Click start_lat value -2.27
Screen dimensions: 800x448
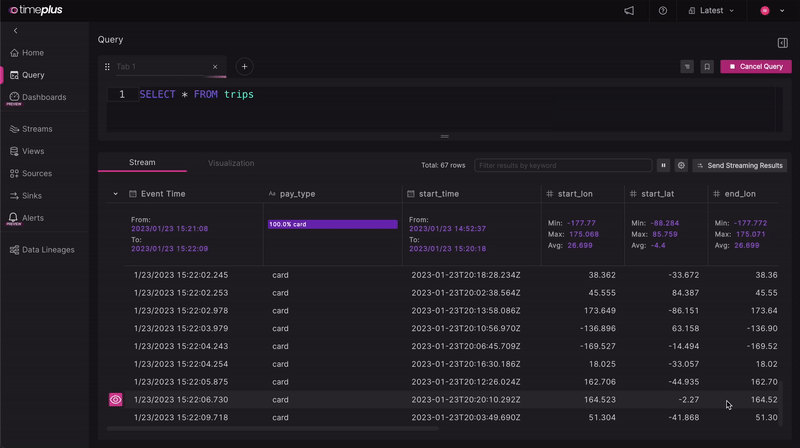689,400
